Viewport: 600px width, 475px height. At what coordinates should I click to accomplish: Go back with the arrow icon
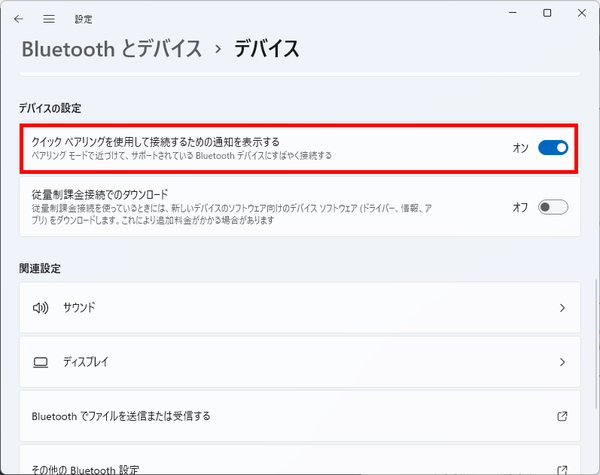tap(18, 19)
